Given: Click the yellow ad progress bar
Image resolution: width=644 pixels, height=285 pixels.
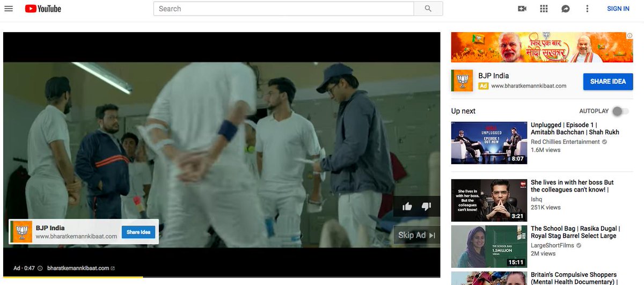Looking at the screenshot, I should tap(73, 277).
